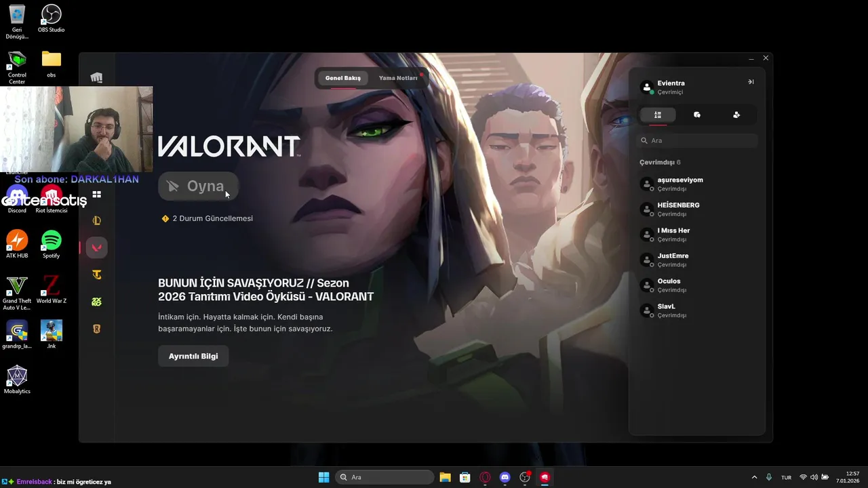Open the chat messages tab icon

tap(696, 115)
